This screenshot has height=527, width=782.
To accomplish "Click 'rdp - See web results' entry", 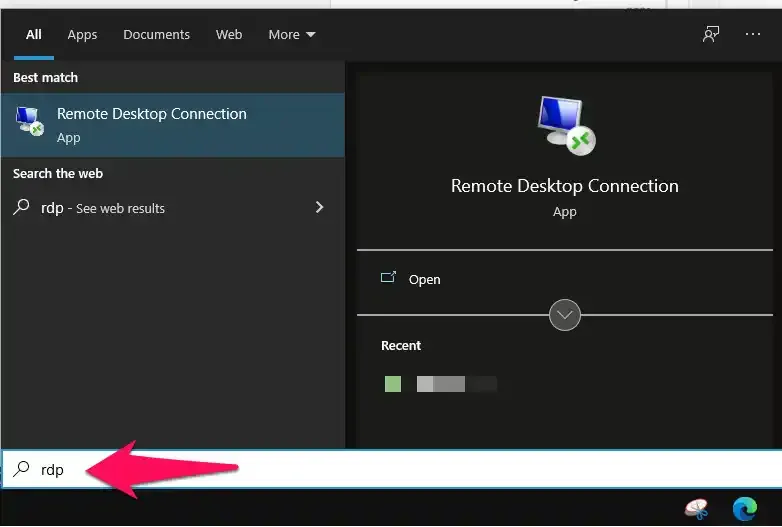I will pyautogui.click(x=173, y=207).
